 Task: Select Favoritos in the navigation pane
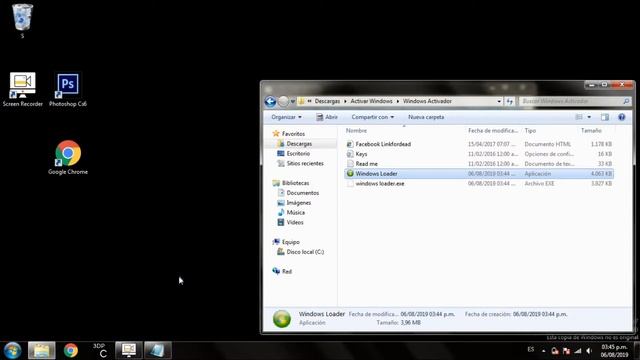[289, 134]
